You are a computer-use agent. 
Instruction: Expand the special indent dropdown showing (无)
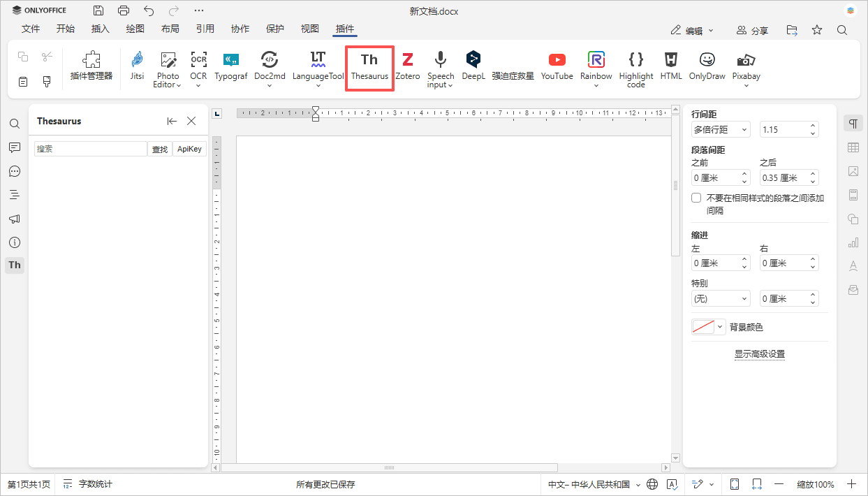pyautogui.click(x=721, y=298)
